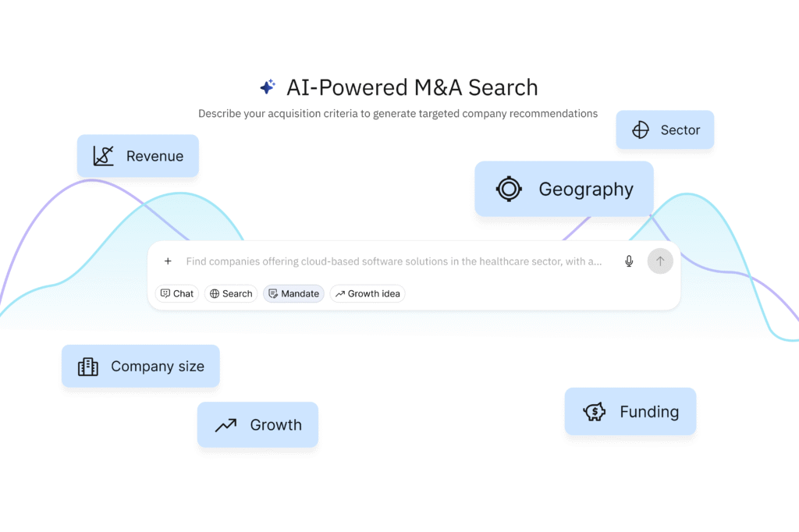Click the plus icon in the search bar
799x532 pixels.
click(x=168, y=261)
